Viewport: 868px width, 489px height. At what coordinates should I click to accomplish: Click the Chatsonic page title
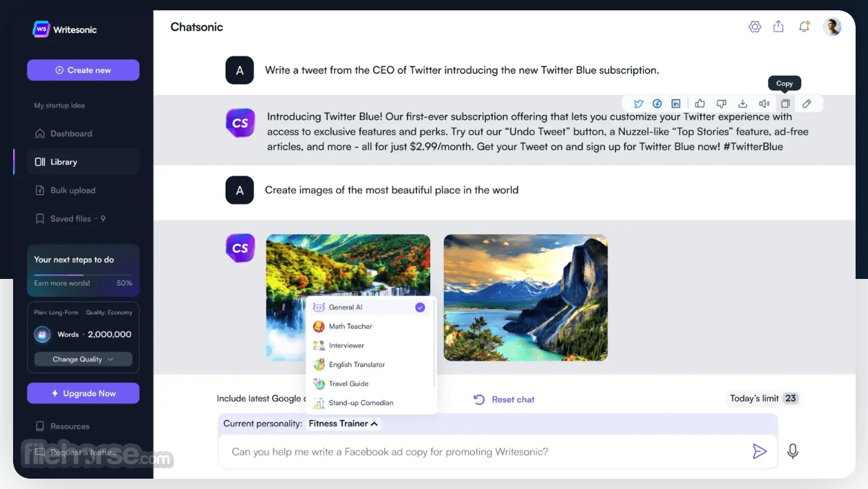(197, 28)
